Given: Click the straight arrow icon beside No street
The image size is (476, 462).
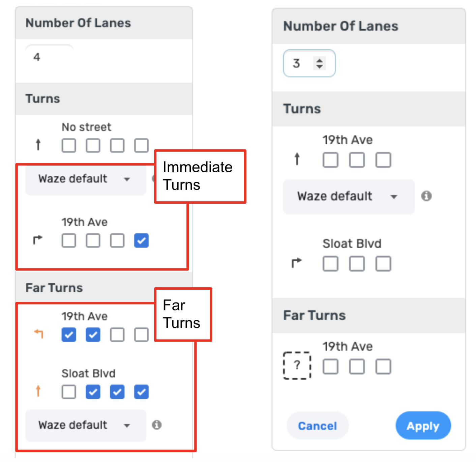Looking at the screenshot, I should (x=38, y=145).
